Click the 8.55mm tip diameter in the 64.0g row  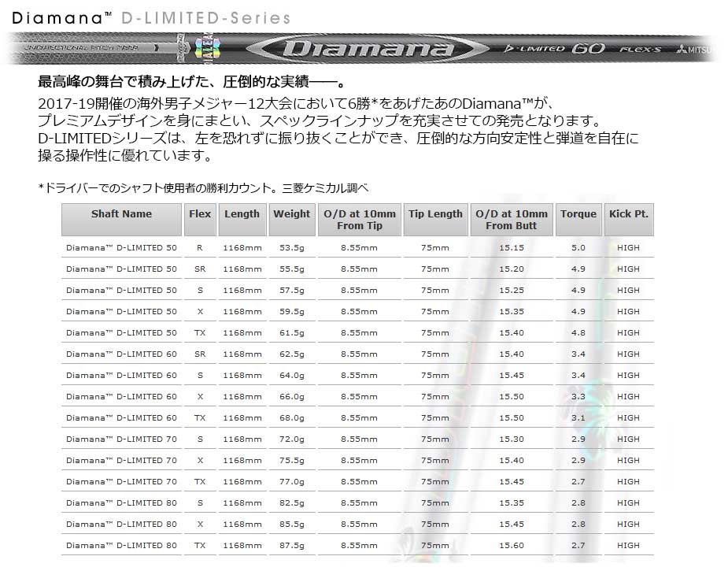pos(360,376)
